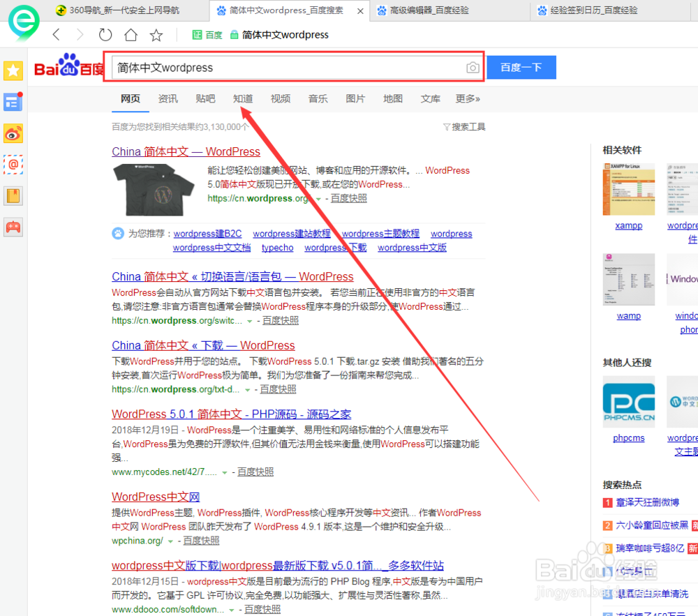Select the 资讯 search category
Screen dimensions: 698x616
click(168, 99)
